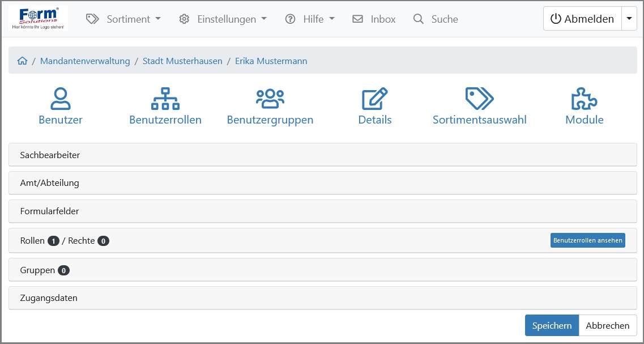Click the Gruppen count badge showing 0
The width and height of the screenshot is (644, 344).
63,270
